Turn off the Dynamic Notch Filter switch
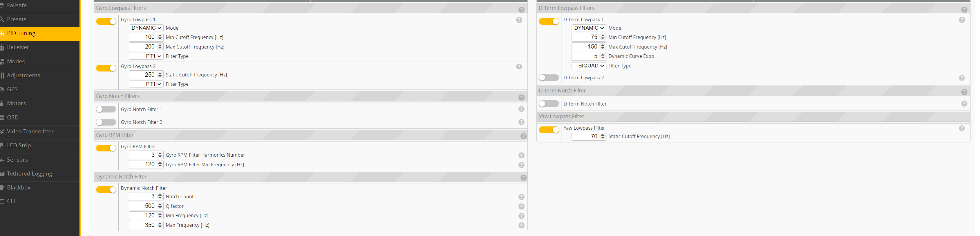 coord(106,189)
